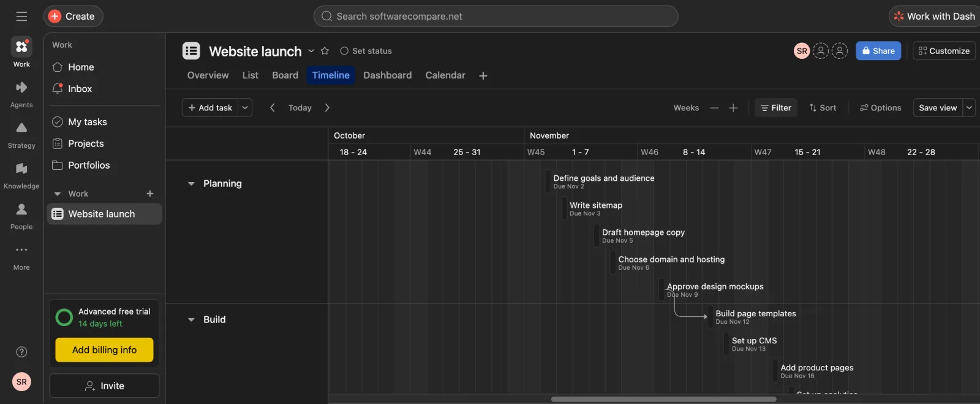Open the Filter options
980x404 pixels.
[x=776, y=108]
